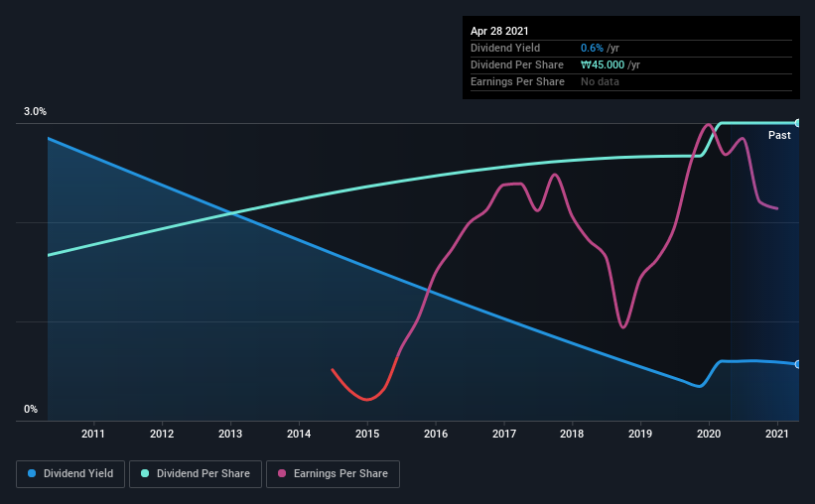The height and width of the screenshot is (504, 815).
Task: Select the 2021 label on the x-axis
Action: coord(777,434)
